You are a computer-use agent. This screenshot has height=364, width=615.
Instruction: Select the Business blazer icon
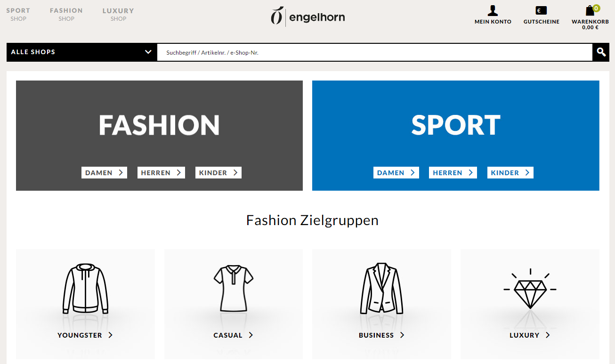tap(381, 288)
